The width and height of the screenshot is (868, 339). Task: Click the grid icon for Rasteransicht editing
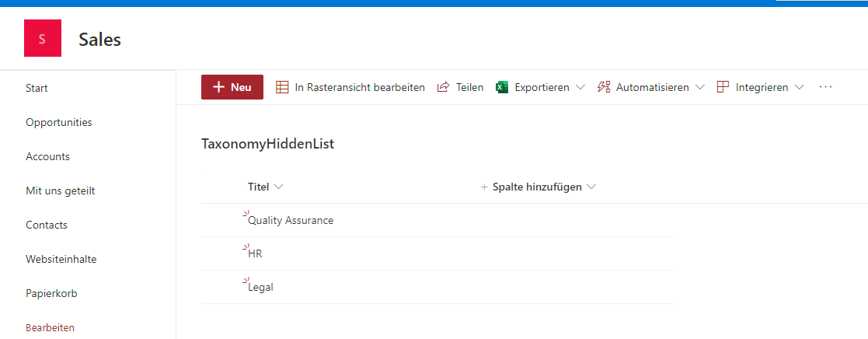(x=282, y=87)
